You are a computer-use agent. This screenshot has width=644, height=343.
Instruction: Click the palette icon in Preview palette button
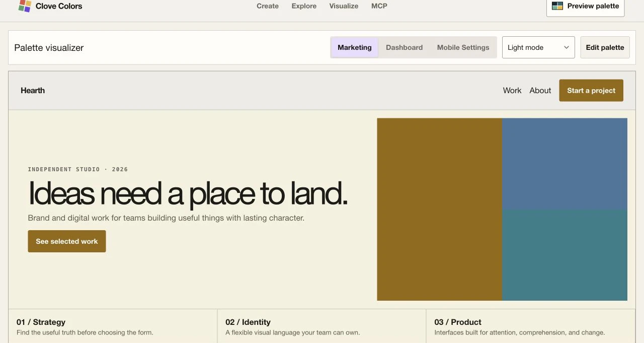[x=557, y=6]
